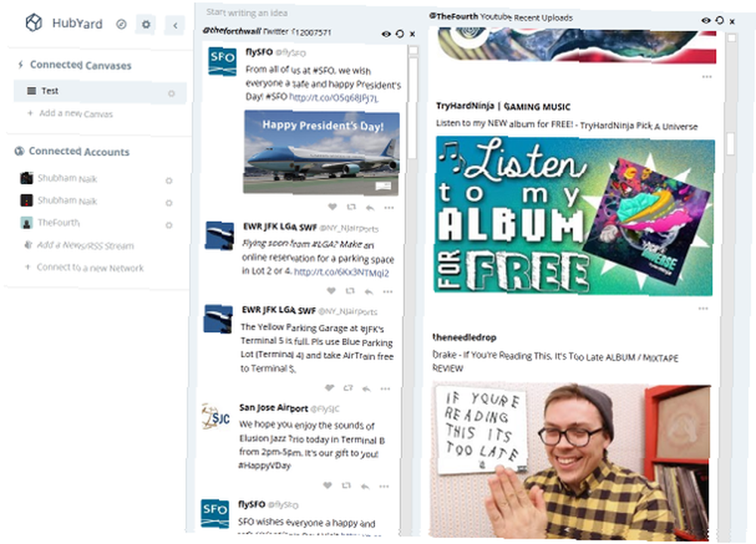Viewport: 756px width, 544px height.
Task: Click the HubYard cube logo
Action: click(x=34, y=22)
